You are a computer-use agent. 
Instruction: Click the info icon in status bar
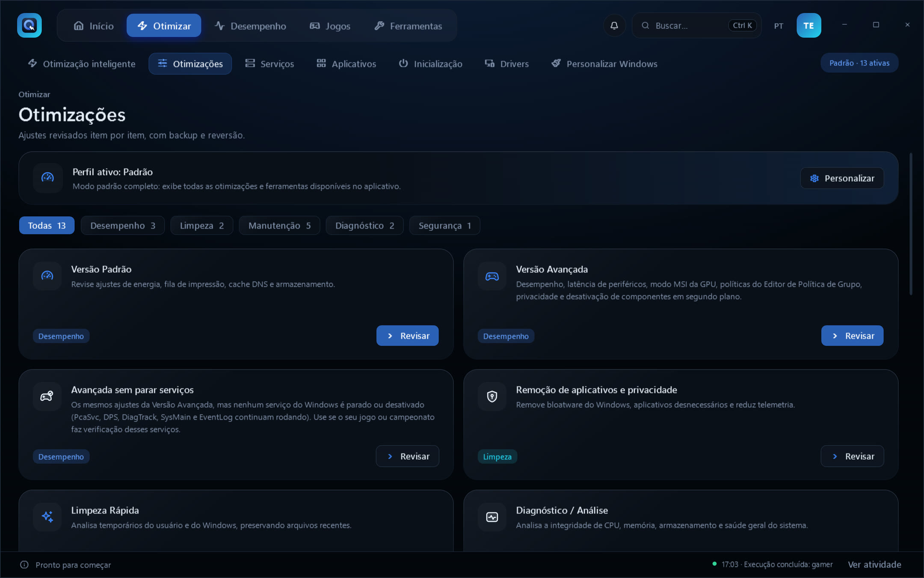point(24,565)
